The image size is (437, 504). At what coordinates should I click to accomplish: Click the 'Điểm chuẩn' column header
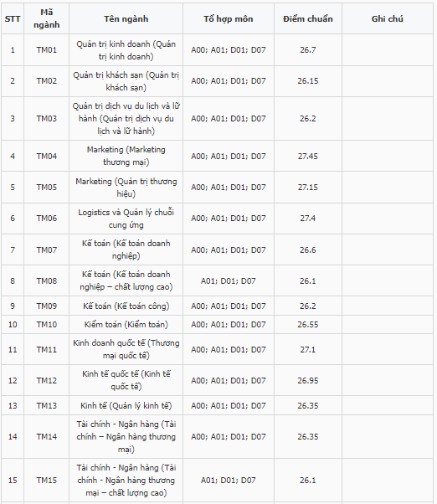308,18
